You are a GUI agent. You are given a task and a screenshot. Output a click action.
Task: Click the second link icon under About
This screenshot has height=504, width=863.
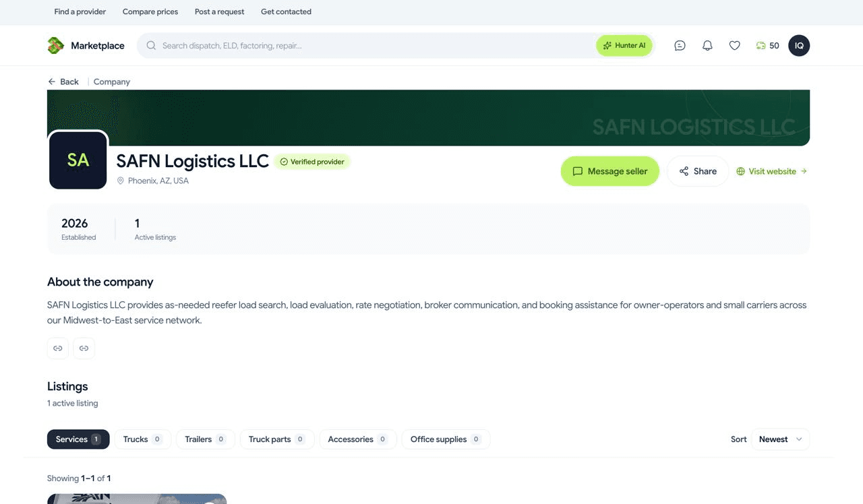84,348
